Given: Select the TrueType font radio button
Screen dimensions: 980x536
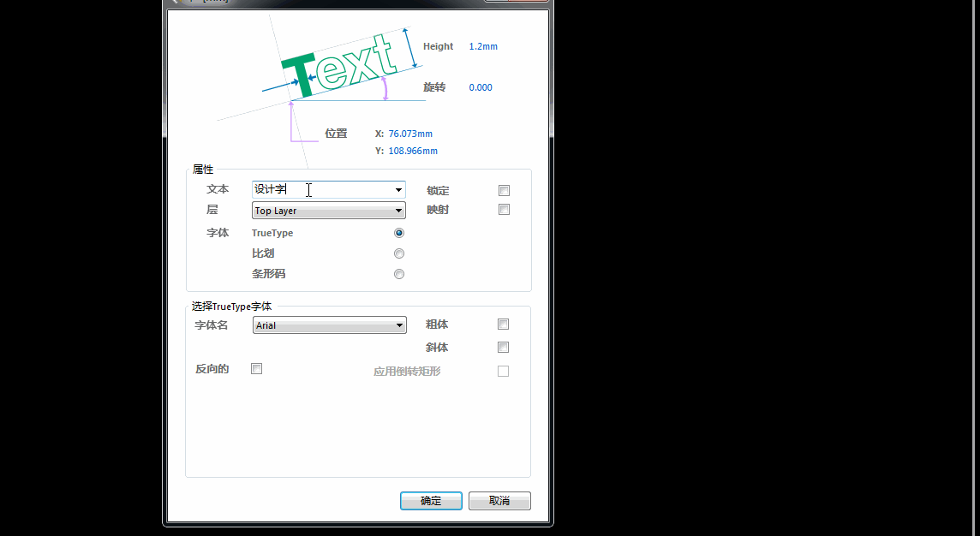Looking at the screenshot, I should [x=399, y=232].
